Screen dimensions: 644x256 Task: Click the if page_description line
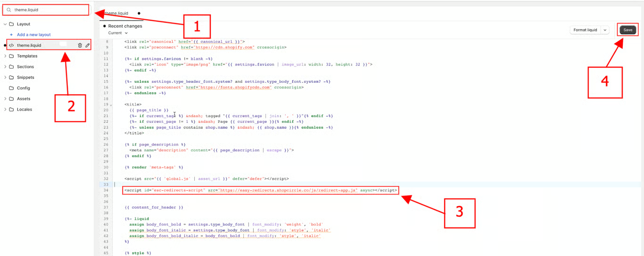(x=155, y=144)
